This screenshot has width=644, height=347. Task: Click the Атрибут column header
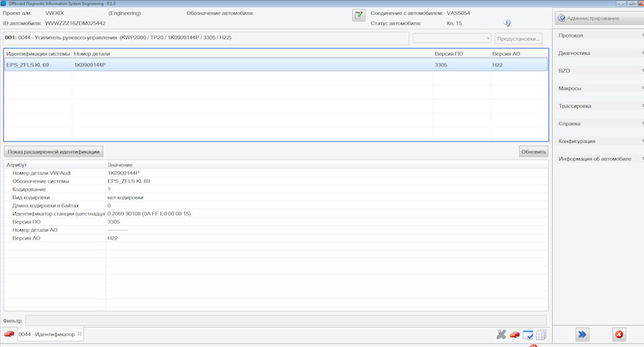pyautogui.click(x=54, y=165)
